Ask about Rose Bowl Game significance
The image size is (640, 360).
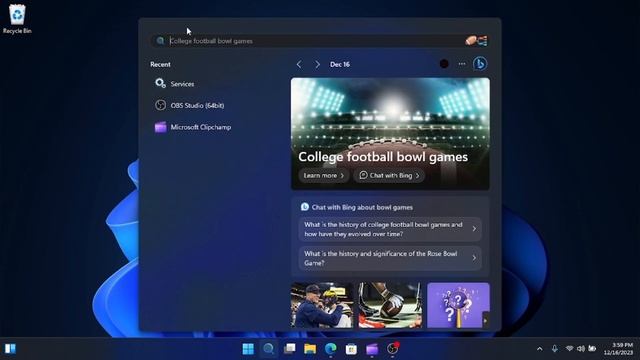(390, 258)
